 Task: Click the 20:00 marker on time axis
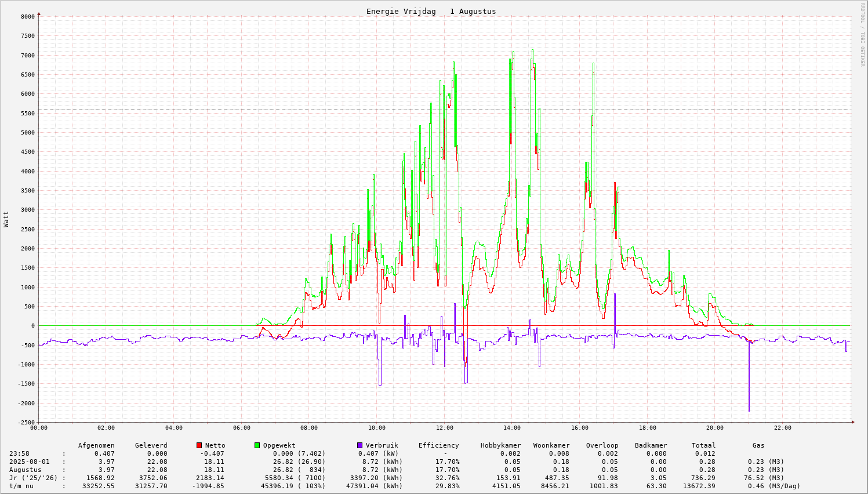coord(715,428)
